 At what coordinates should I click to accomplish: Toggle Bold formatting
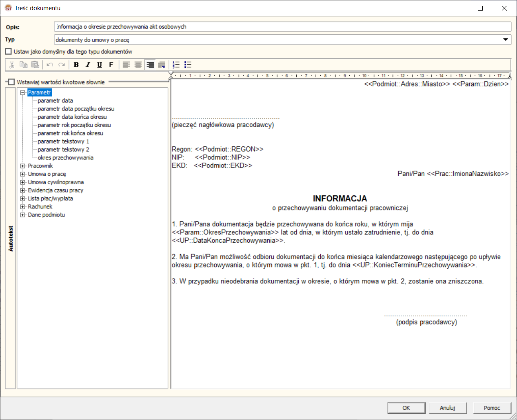[76, 65]
